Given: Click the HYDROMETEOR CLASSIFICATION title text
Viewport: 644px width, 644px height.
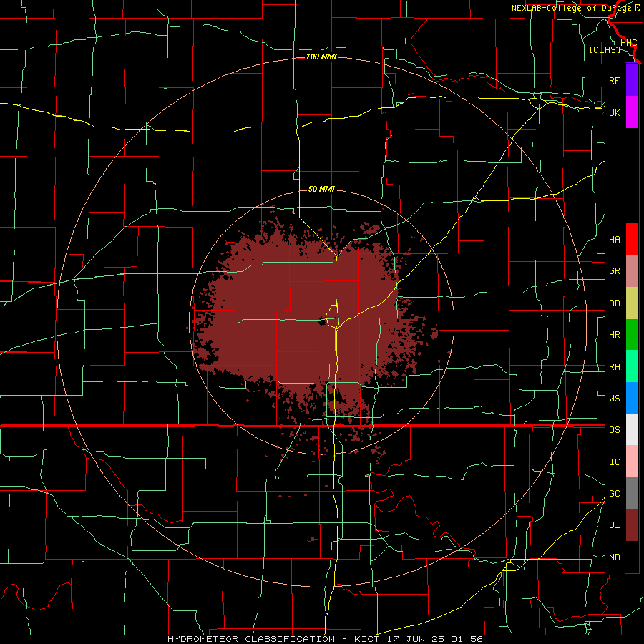Looking at the screenshot, I should tap(251, 639).
